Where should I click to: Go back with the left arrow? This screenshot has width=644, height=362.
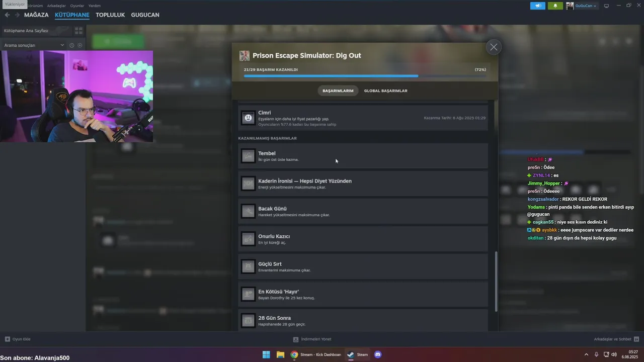point(7,15)
